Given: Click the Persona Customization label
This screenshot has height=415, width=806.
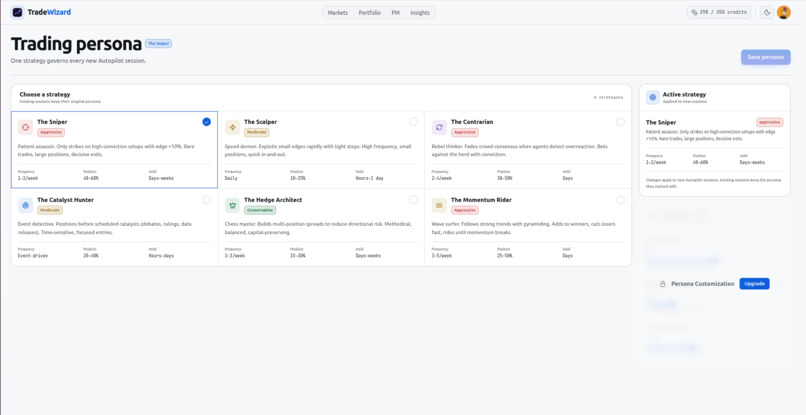Looking at the screenshot, I should [x=703, y=284].
